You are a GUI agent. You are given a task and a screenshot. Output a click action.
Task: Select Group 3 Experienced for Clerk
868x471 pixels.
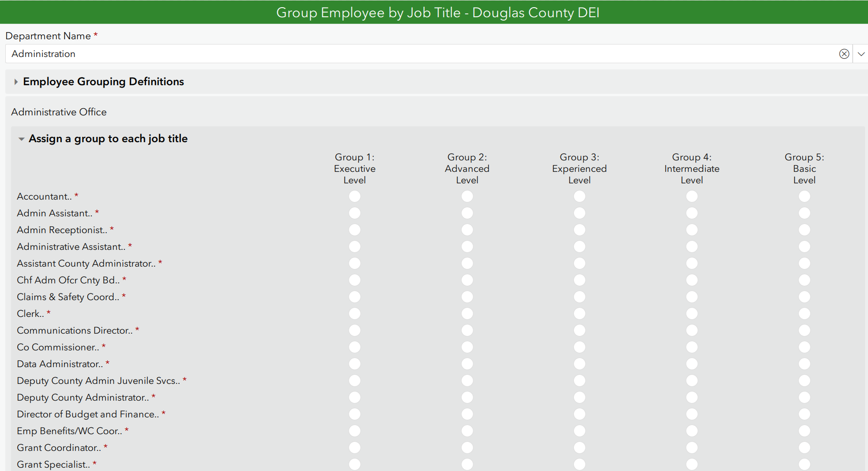pyautogui.click(x=580, y=314)
